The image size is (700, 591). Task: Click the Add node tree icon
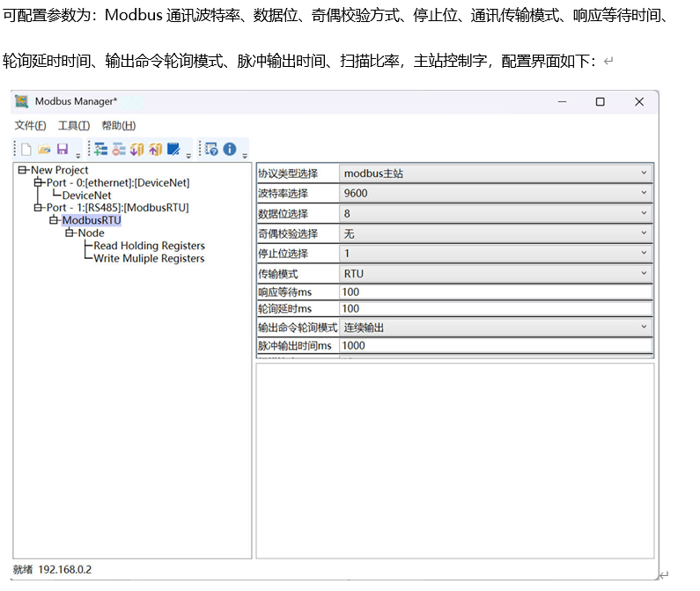tap(101, 149)
